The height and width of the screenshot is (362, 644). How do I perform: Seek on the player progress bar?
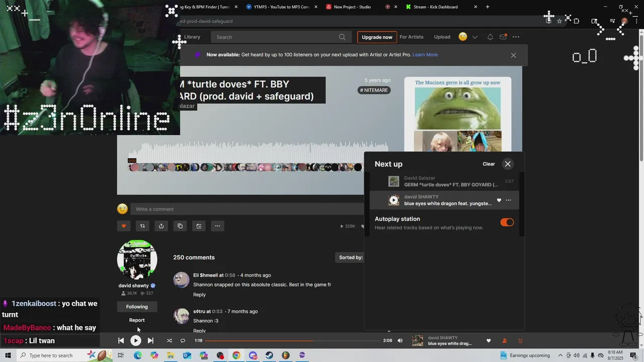pyautogui.click(x=292, y=340)
